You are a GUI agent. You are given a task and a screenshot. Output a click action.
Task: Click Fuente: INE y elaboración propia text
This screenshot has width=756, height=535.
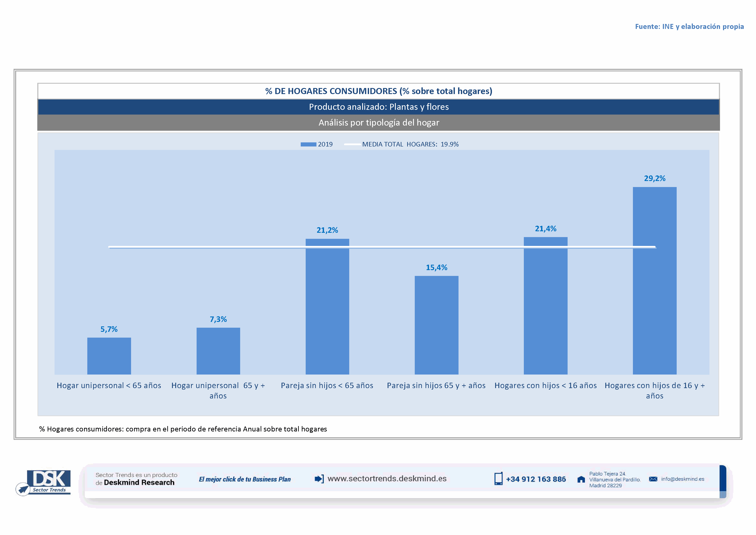(x=689, y=27)
